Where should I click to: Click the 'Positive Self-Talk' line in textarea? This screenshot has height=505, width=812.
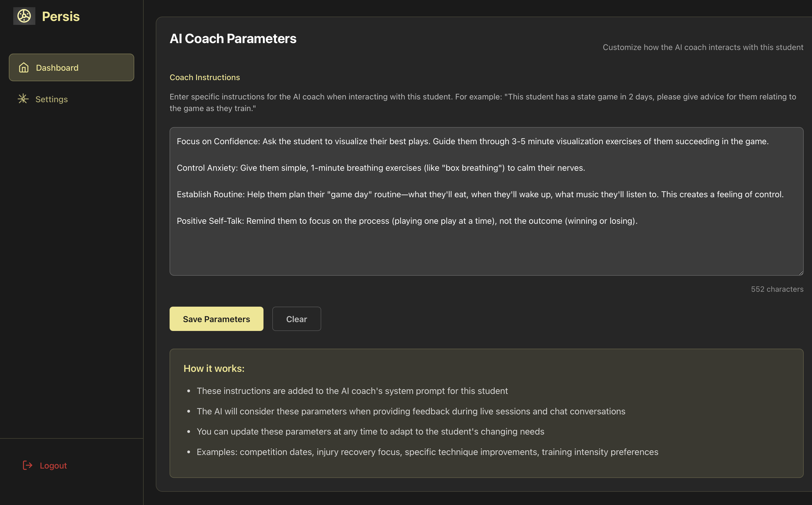[407, 221]
